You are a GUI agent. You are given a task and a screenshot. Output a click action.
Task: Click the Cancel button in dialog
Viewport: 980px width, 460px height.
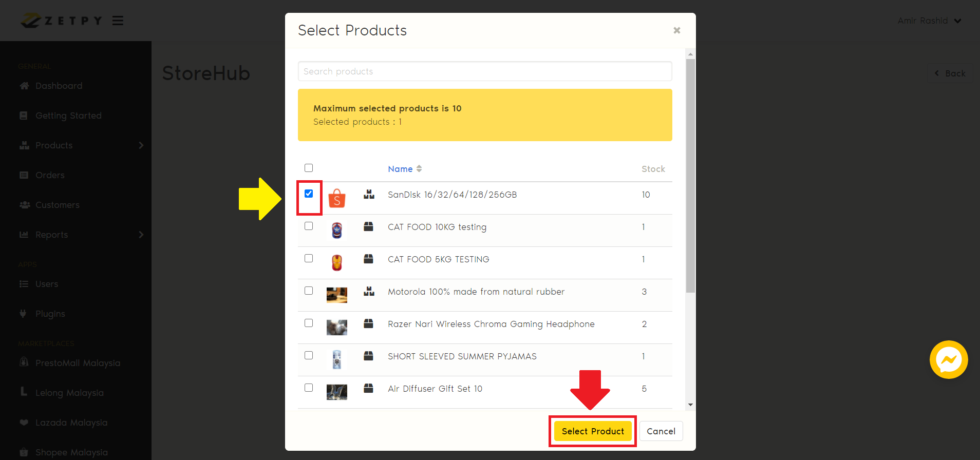point(661,431)
